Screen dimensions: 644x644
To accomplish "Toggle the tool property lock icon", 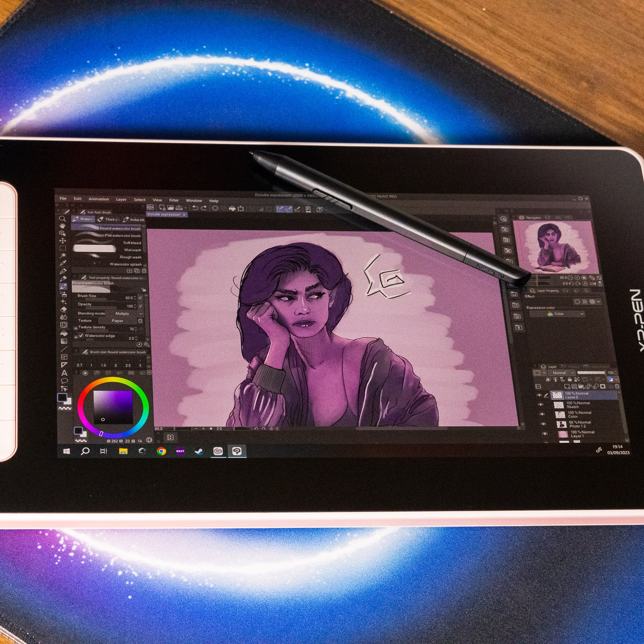I will 144,290.
